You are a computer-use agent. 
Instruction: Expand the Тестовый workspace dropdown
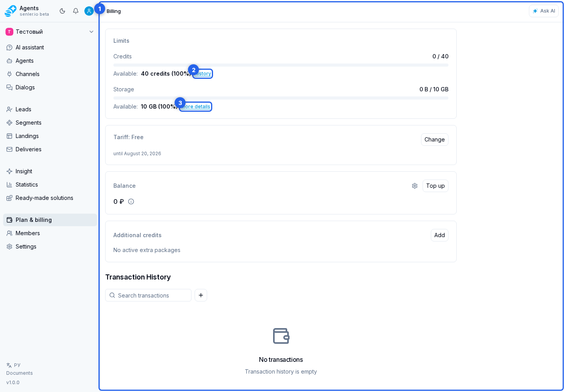[50, 32]
